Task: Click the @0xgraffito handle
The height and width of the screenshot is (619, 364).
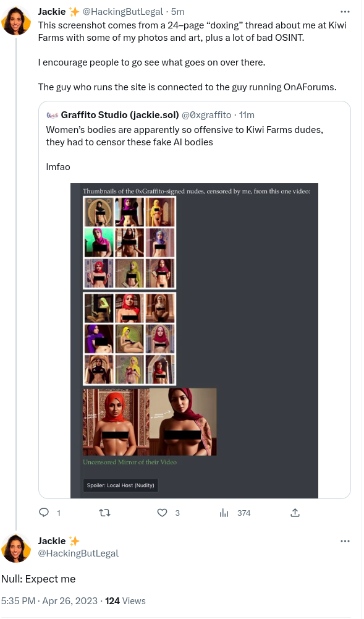Action: pyautogui.click(x=206, y=115)
